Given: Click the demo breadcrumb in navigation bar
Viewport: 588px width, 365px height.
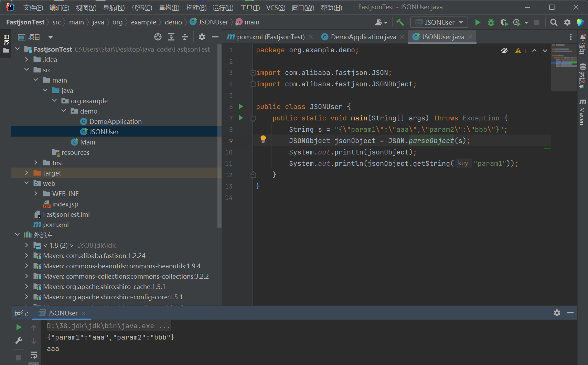Looking at the screenshot, I should tap(173, 22).
